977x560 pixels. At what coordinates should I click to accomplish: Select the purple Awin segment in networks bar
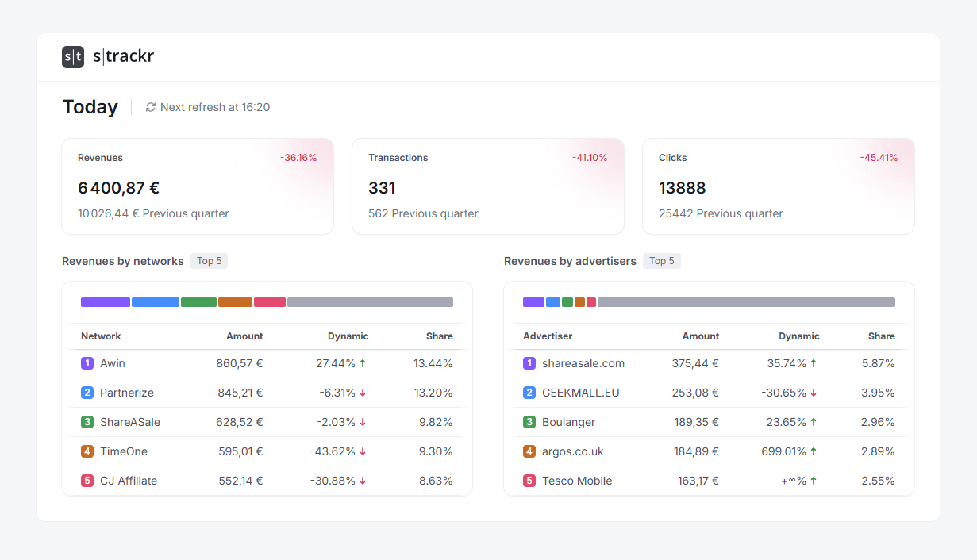[x=106, y=302]
